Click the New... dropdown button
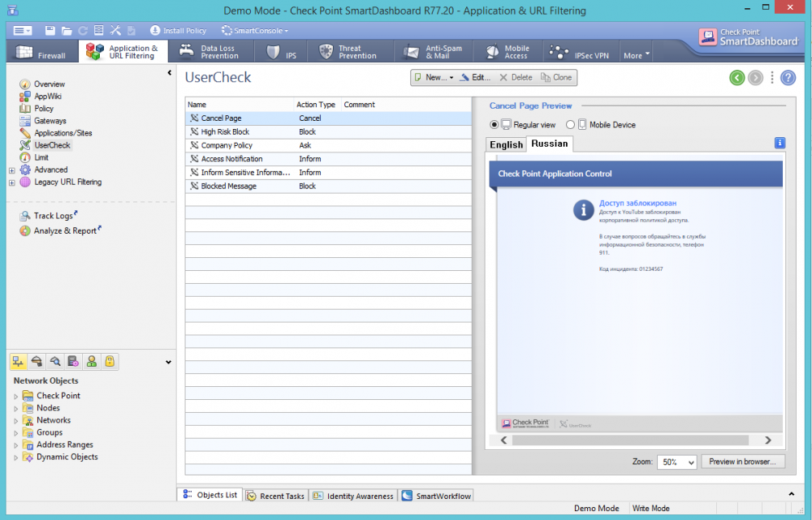Screen dimensions: 812x520 click(434, 78)
